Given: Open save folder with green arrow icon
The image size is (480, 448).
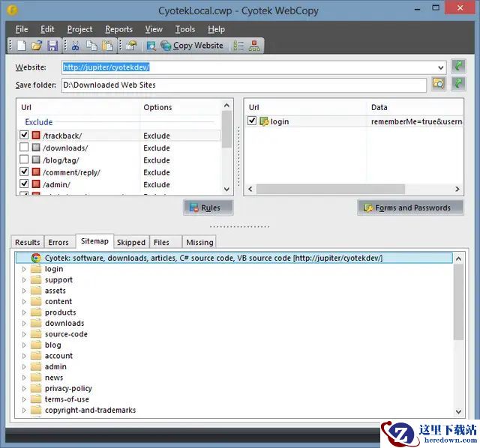Looking at the screenshot, I should (x=458, y=83).
